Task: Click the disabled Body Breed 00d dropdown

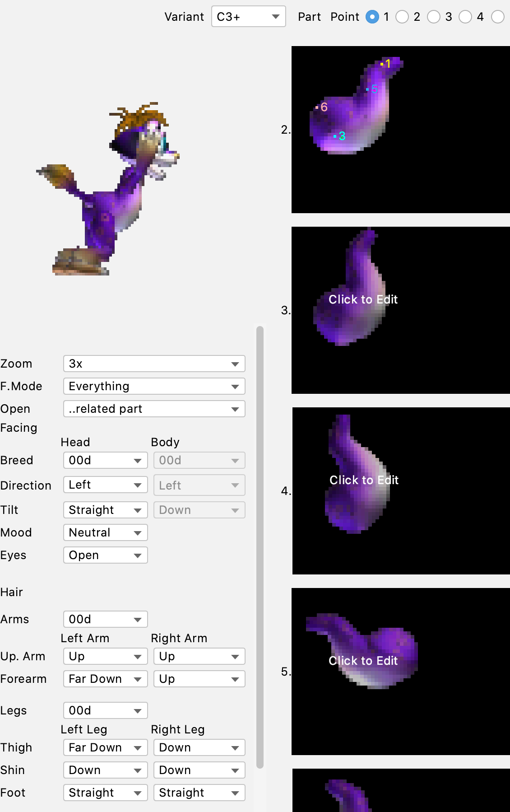Action: [x=199, y=460]
